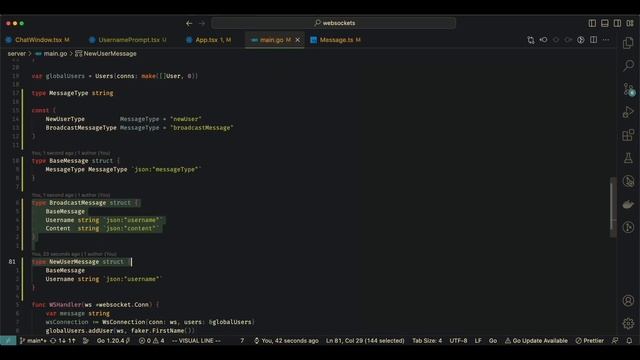Switch to UsernamePrompt.tsx tab
640x360 pixels.
coord(128,40)
